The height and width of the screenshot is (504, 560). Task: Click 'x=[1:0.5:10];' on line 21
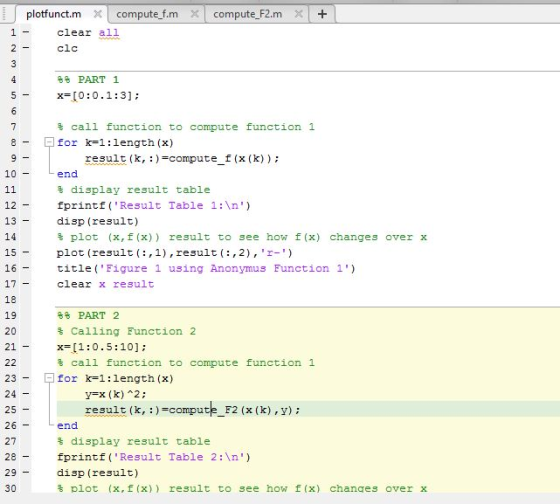pos(102,347)
